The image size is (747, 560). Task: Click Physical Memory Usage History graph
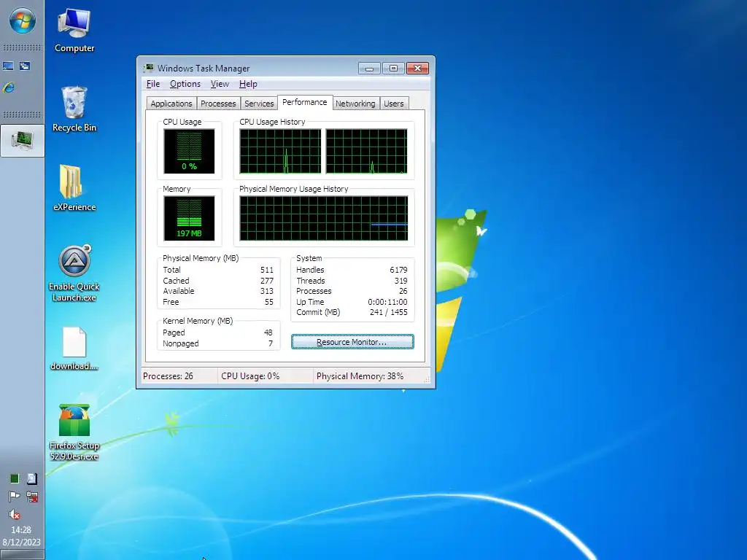(323, 218)
